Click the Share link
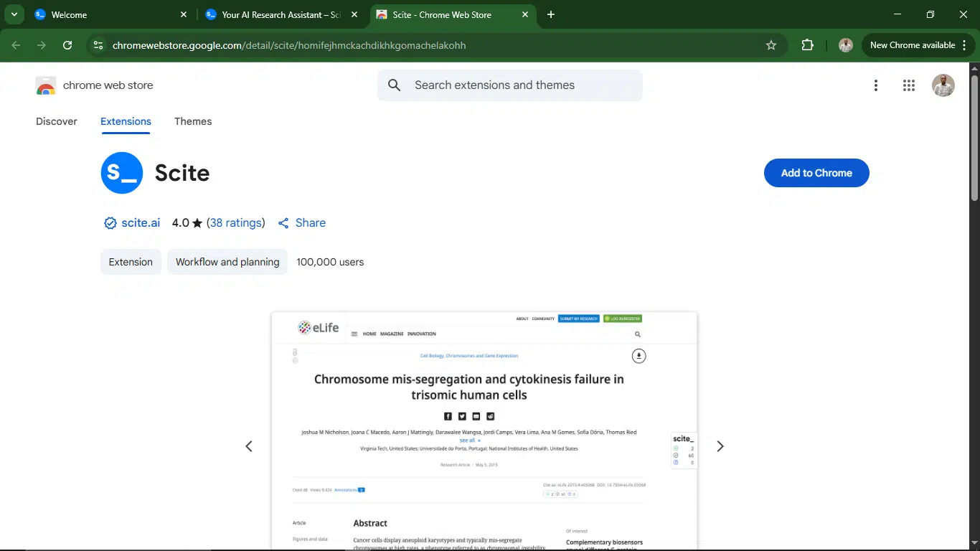The image size is (980, 551). point(302,223)
